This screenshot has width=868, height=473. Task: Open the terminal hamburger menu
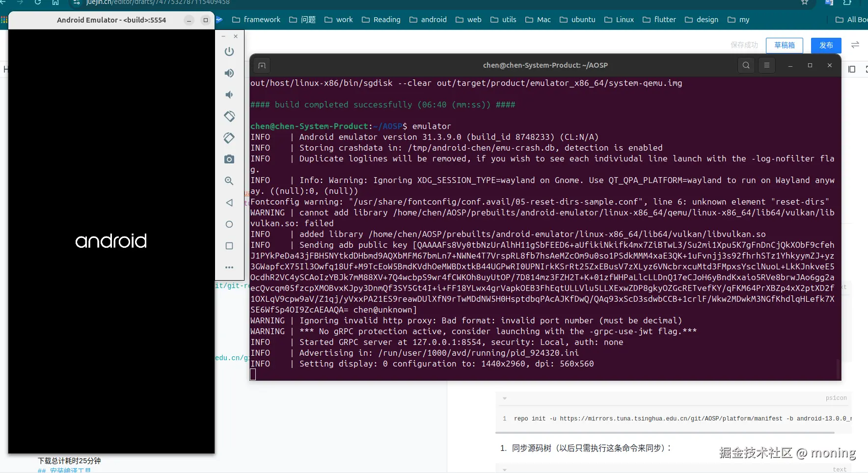(767, 65)
